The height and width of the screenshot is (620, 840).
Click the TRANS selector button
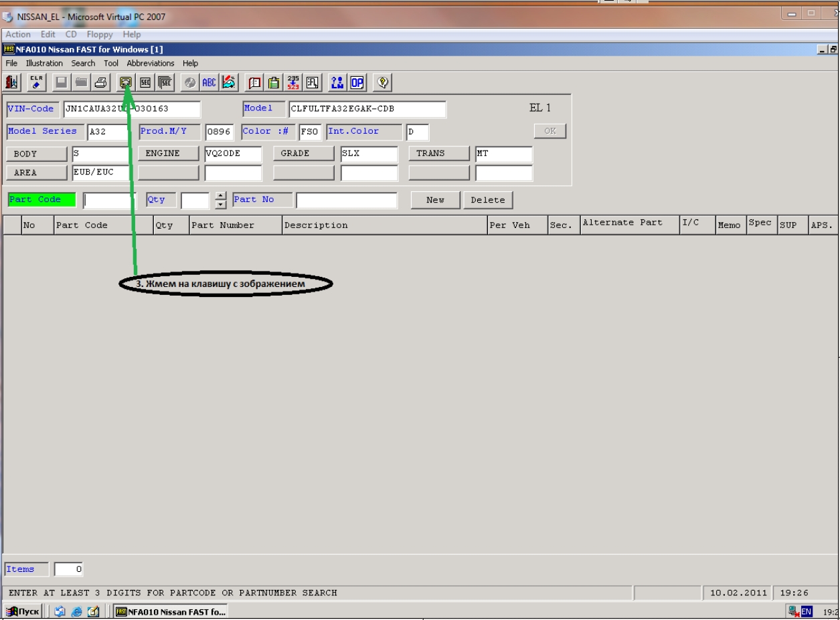click(438, 154)
